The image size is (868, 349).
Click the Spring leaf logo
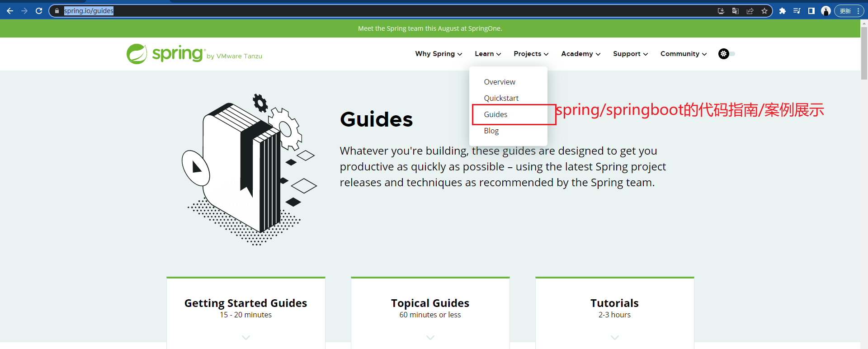tap(137, 54)
